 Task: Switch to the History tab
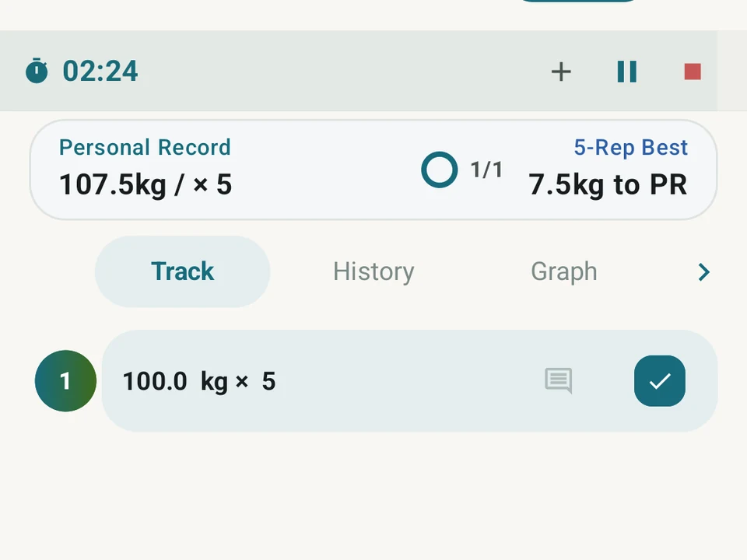[x=373, y=271]
